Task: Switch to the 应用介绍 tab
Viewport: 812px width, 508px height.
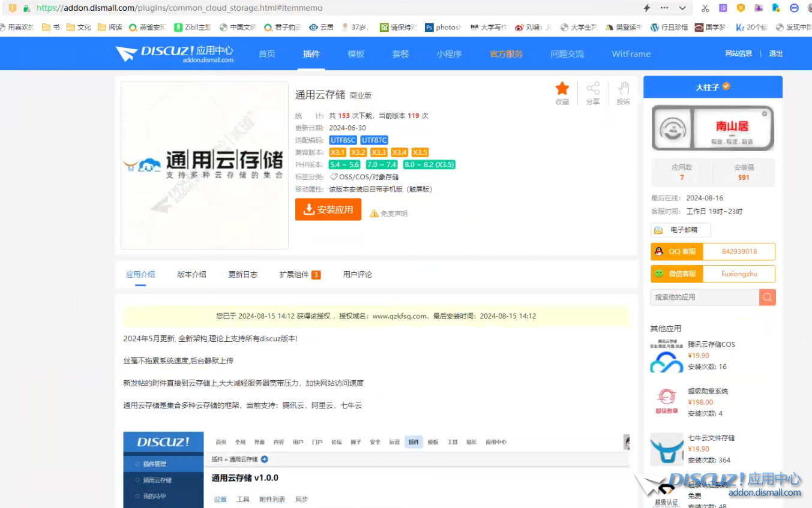Action: click(140, 275)
